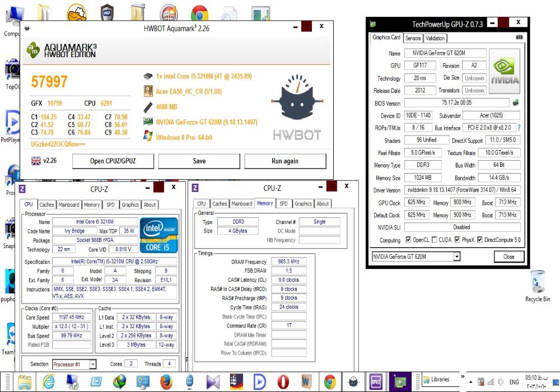Open the Validation tab in GPU-Z
Image resolution: width=560 pixels, height=392 pixels.
(435, 38)
